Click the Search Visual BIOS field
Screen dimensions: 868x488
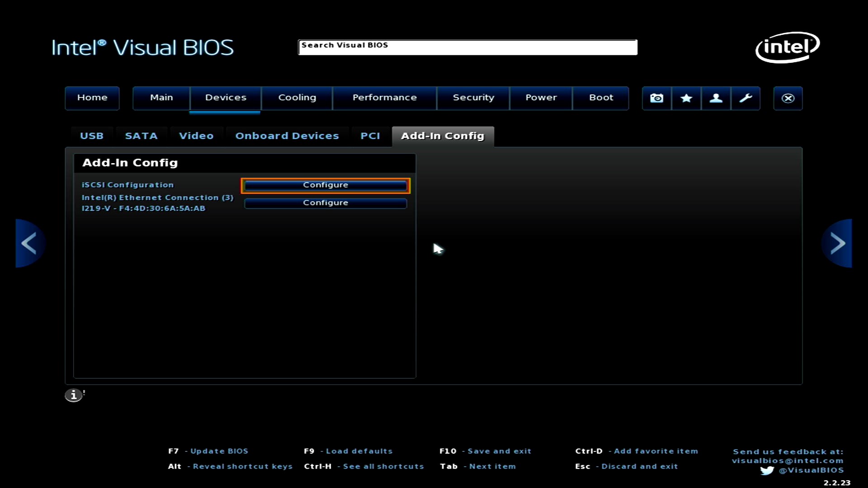click(467, 47)
